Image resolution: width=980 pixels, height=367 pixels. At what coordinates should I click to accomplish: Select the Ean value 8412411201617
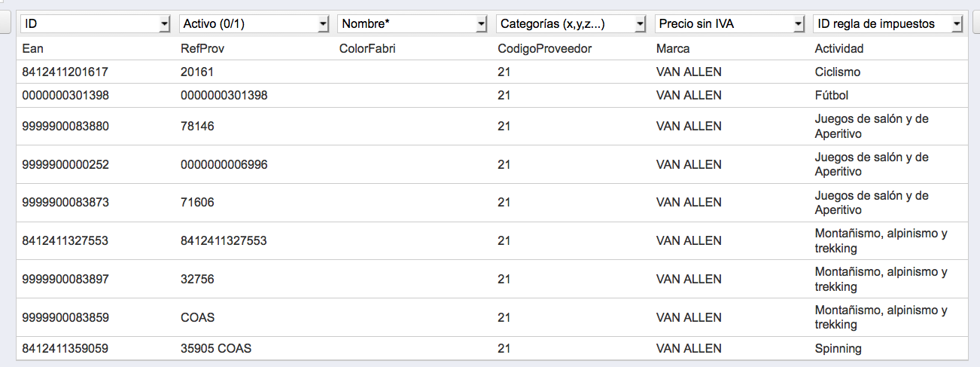tap(65, 72)
